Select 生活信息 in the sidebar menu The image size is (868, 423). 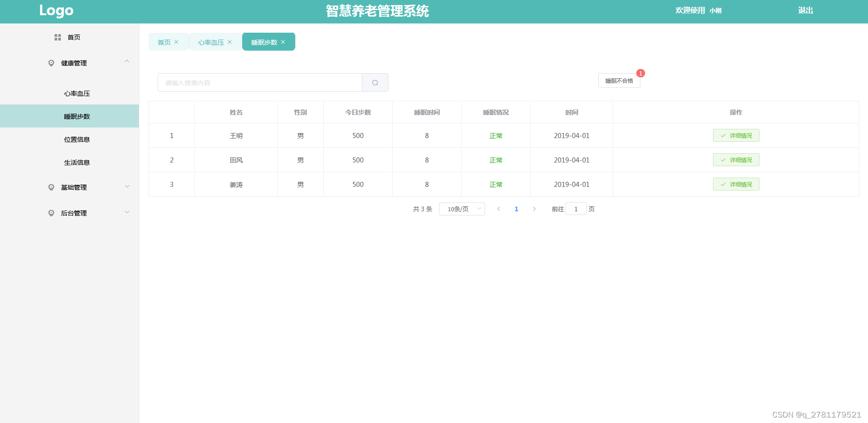coord(69,162)
